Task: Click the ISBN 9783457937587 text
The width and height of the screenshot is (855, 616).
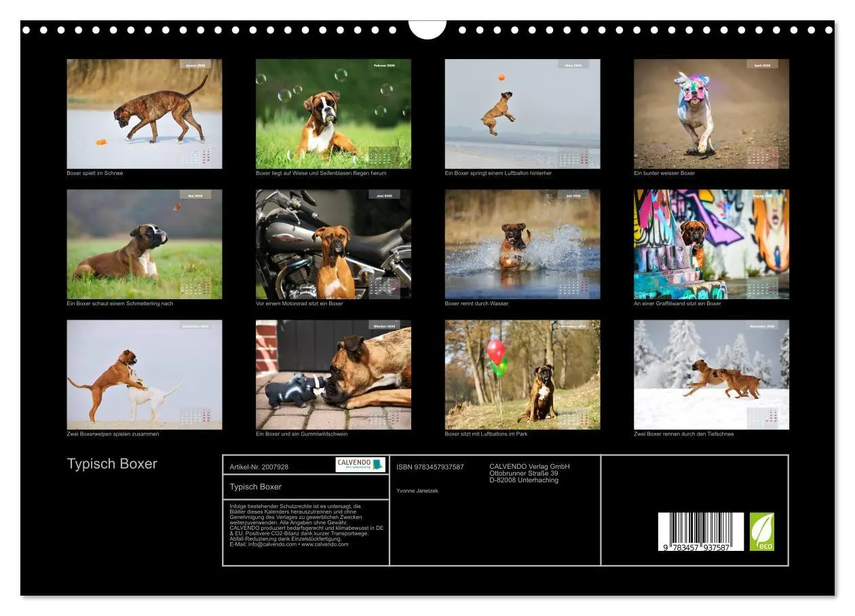Action: (430, 467)
